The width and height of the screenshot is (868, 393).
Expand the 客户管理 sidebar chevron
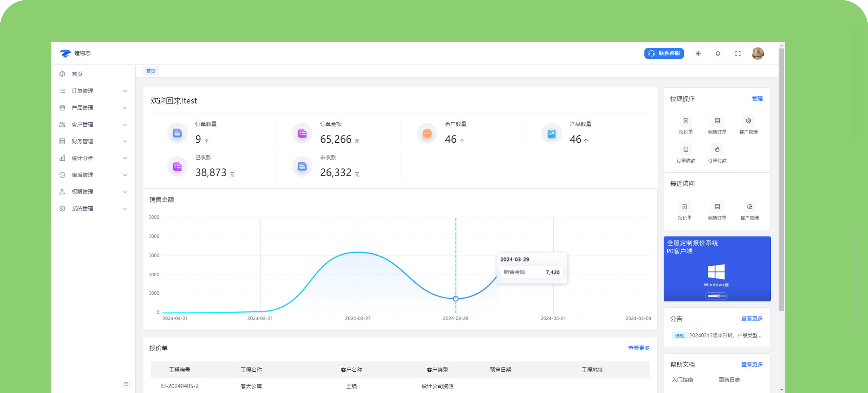pyautogui.click(x=125, y=124)
